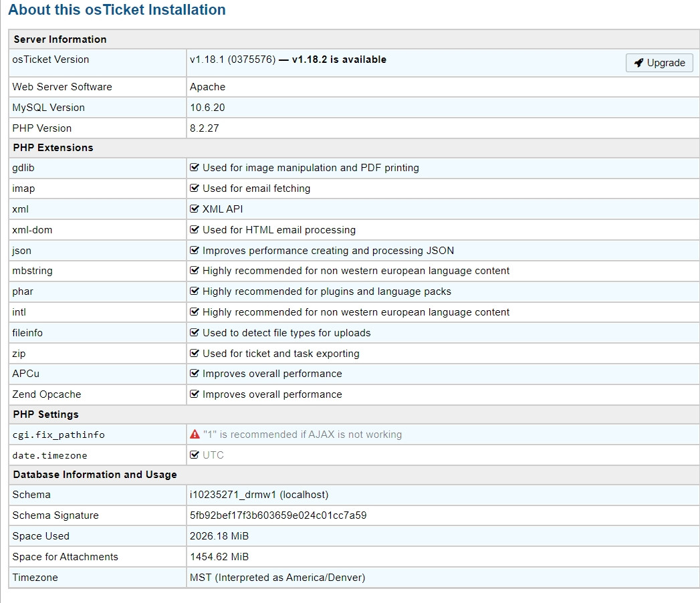The width and height of the screenshot is (700, 603).
Task: Click the 'xml-dom' extension name
Action: [x=32, y=230]
